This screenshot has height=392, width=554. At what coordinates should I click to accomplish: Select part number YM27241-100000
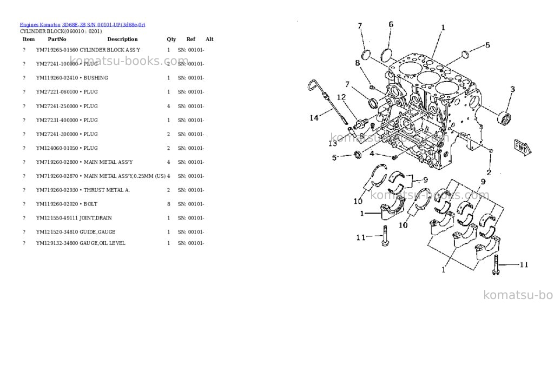pos(57,64)
